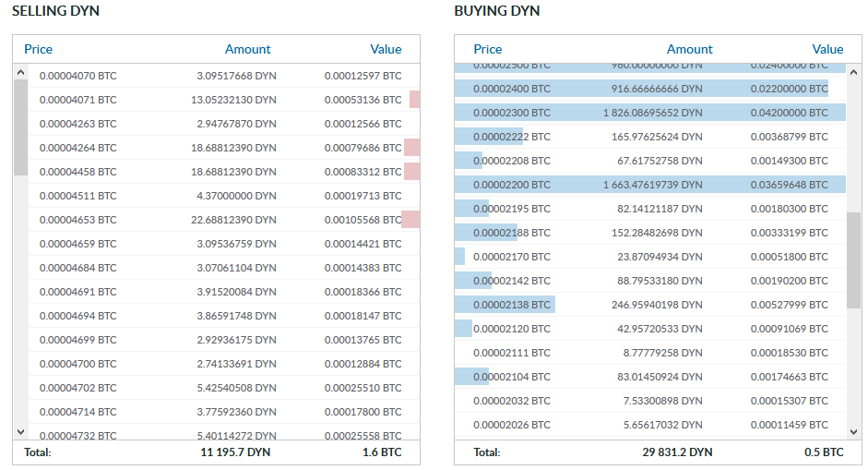This screenshot has height=470, width=868.
Task: Click the down arrow on the Buying DYN scrollbar
Action: [853, 432]
